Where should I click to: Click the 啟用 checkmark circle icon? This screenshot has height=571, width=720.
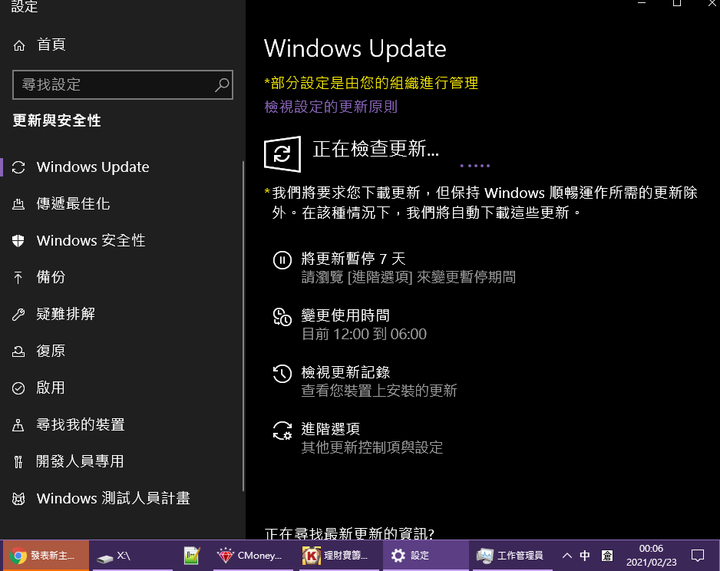pyautogui.click(x=18, y=388)
